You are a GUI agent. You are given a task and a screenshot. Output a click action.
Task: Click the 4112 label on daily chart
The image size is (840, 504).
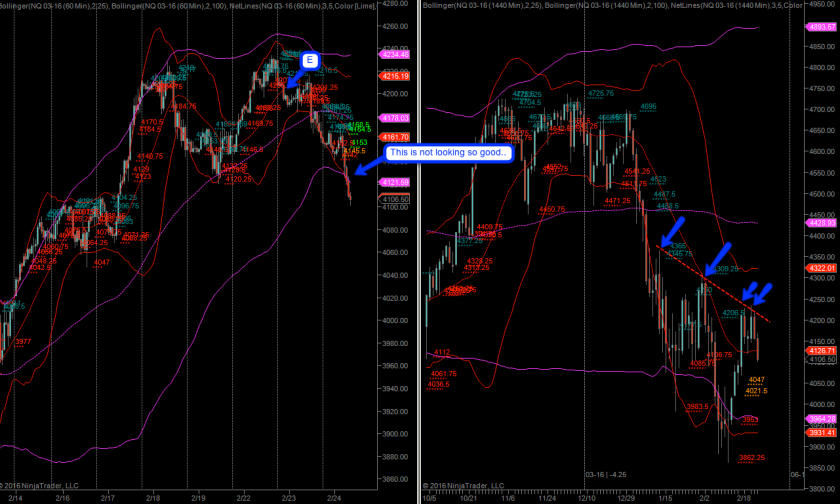click(442, 352)
